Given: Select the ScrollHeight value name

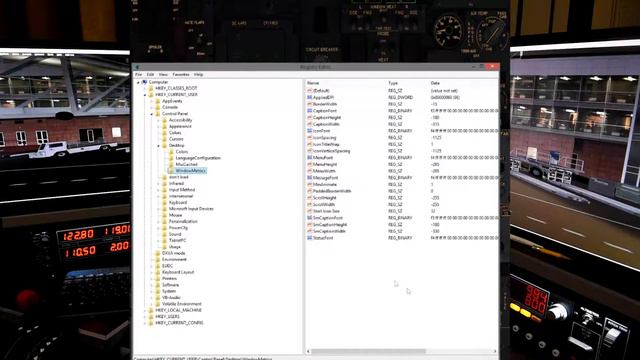Looking at the screenshot, I should pos(324,198).
